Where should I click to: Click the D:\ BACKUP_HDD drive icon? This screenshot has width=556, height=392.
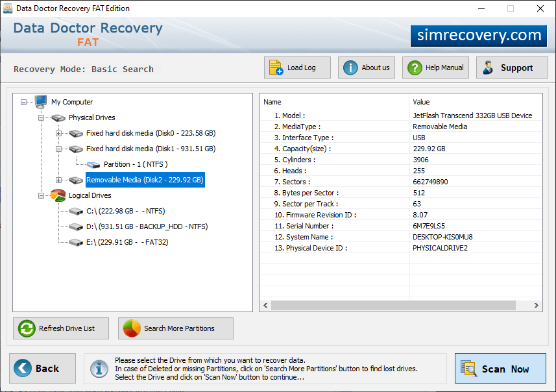pos(76,227)
